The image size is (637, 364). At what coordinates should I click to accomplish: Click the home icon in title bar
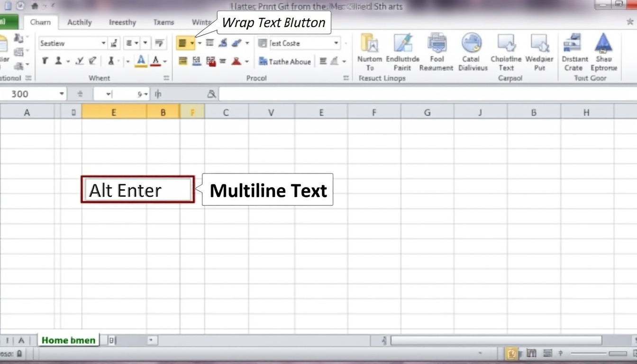tap(34, 6)
